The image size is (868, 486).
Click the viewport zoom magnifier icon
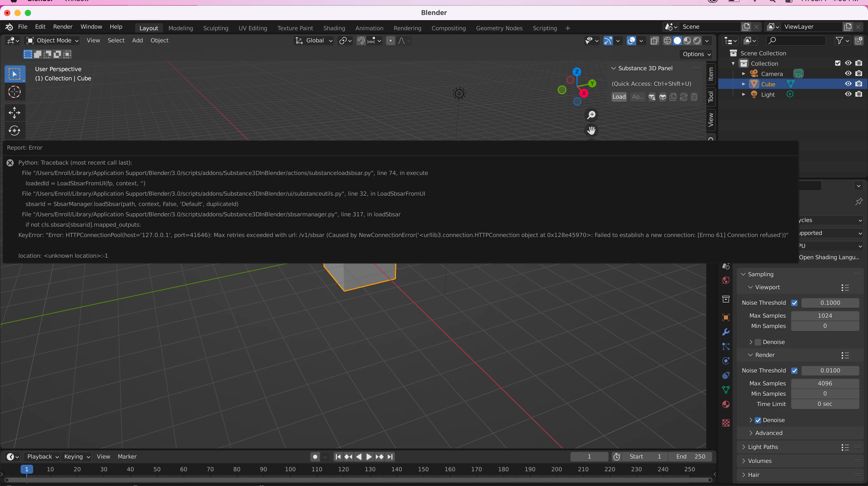591,115
